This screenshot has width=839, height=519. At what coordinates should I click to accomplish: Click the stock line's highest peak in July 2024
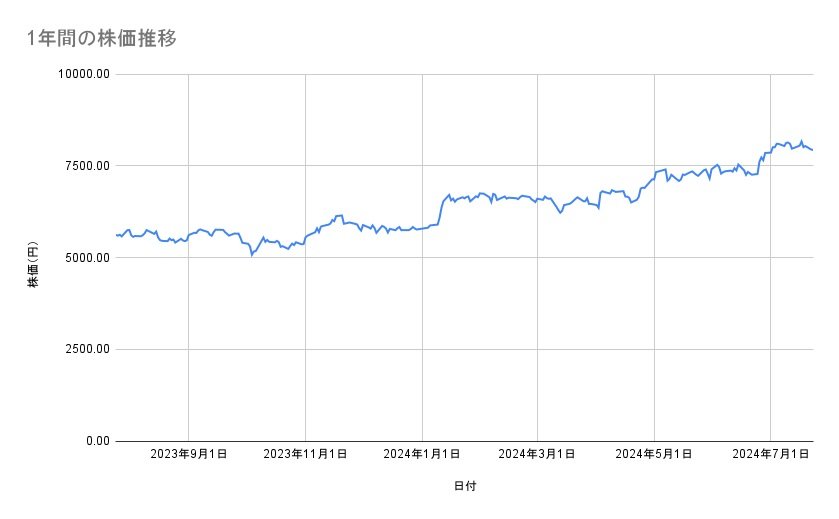click(801, 141)
